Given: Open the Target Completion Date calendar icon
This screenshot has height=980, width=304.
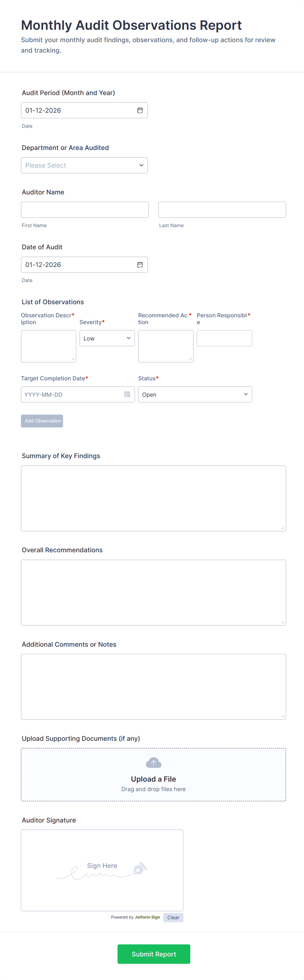Looking at the screenshot, I should [x=127, y=394].
